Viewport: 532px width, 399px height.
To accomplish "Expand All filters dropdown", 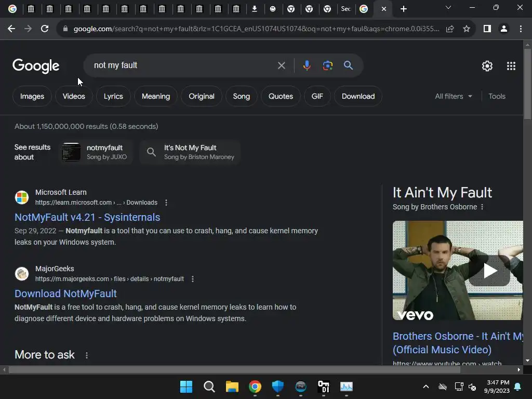I will [x=454, y=96].
